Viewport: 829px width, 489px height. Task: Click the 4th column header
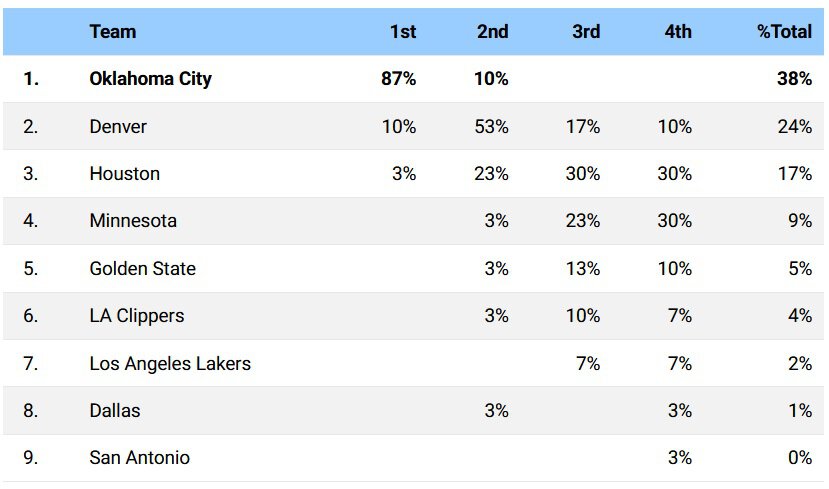click(x=678, y=32)
